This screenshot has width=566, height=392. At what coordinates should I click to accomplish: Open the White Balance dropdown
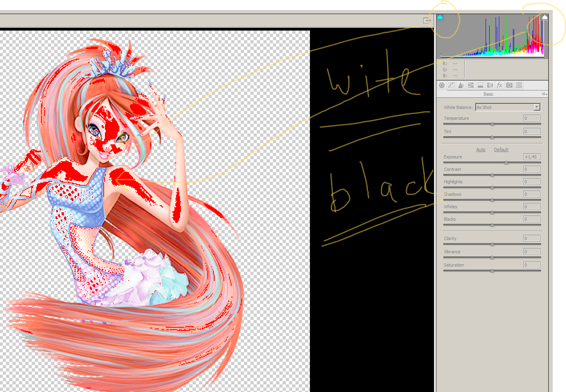coord(508,107)
